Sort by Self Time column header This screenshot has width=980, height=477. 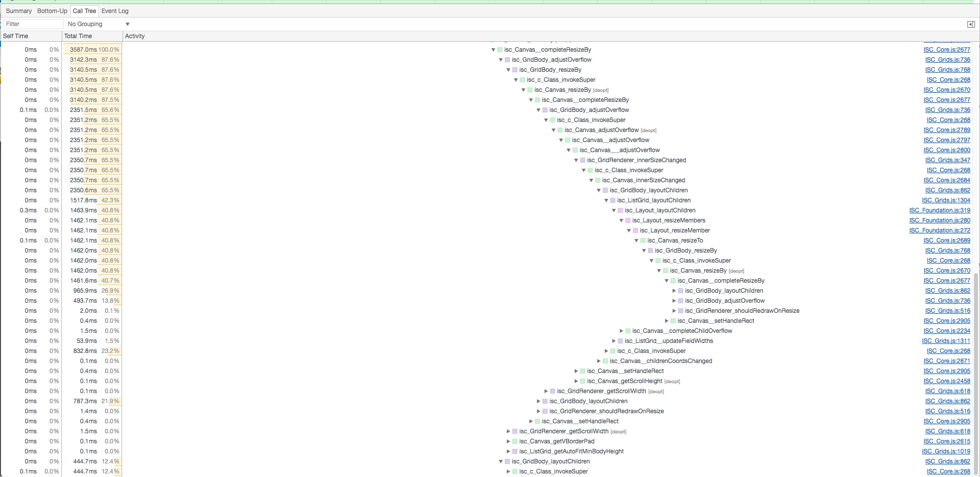coord(16,36)
